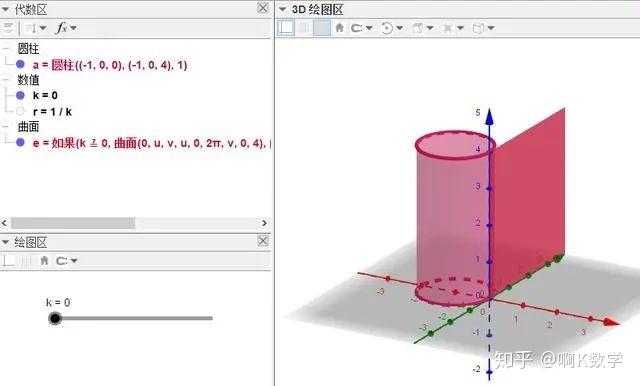The image size is (640, 386).
Task: Toggle visibility of r = 1 / k
Action: coord(20,111)
